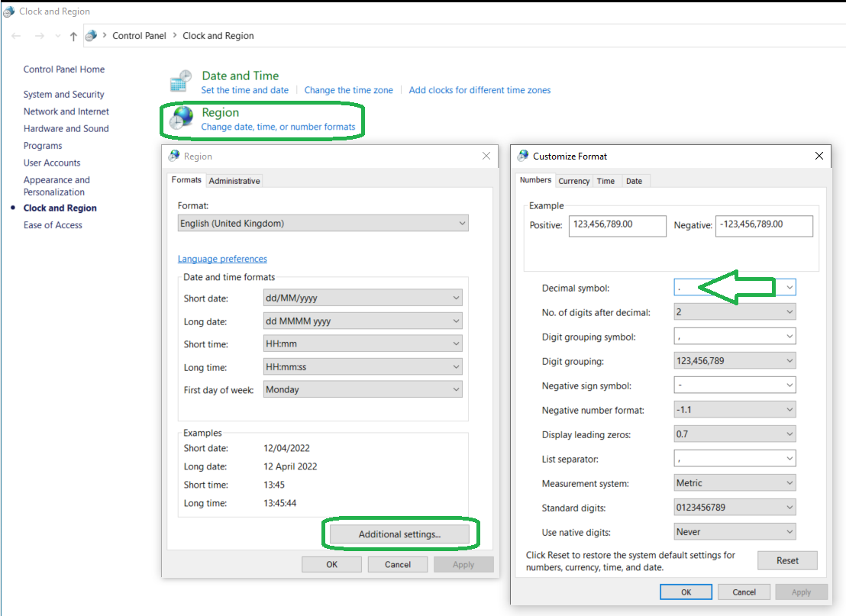Click the Up arrow navigation button
The width and height of the screenshot is (846, 616).
73,36
